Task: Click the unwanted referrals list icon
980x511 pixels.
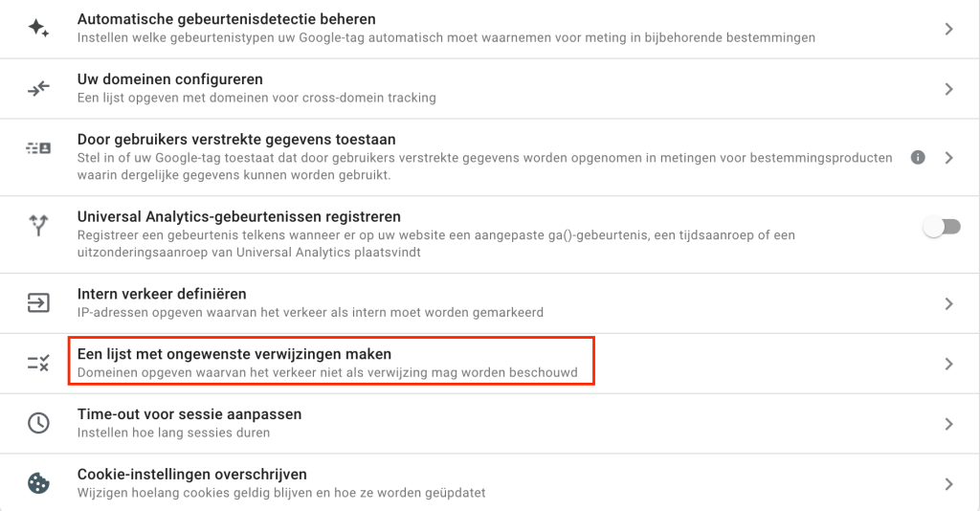Action: 38,363
